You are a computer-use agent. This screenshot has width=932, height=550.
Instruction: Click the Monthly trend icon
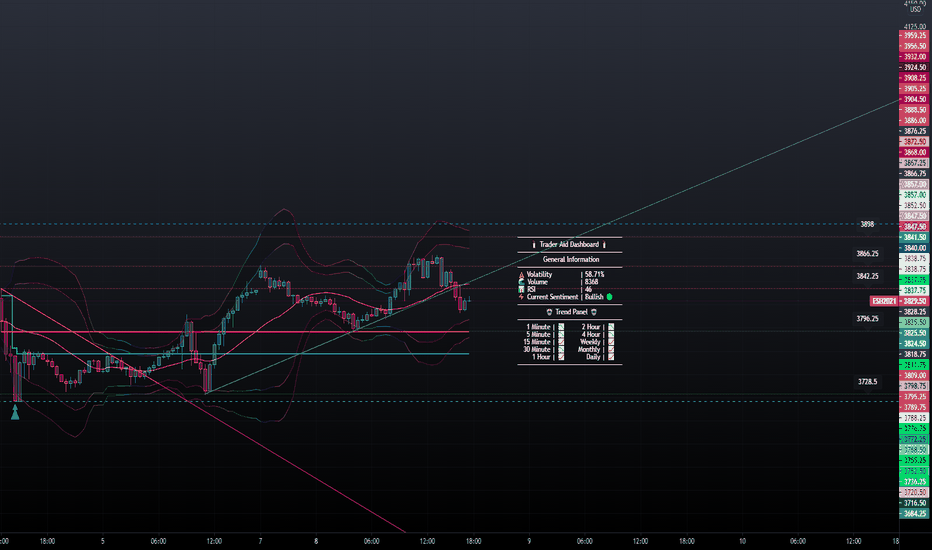point(611,350)
